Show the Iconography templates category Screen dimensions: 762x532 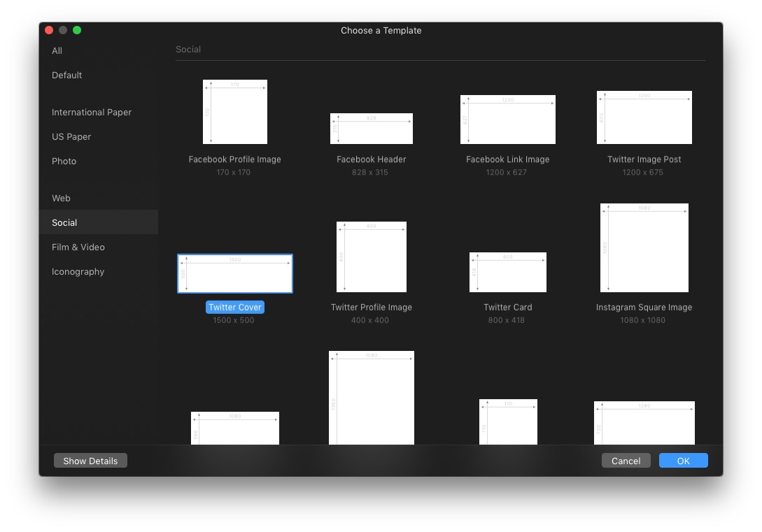(x=78, y=272)
